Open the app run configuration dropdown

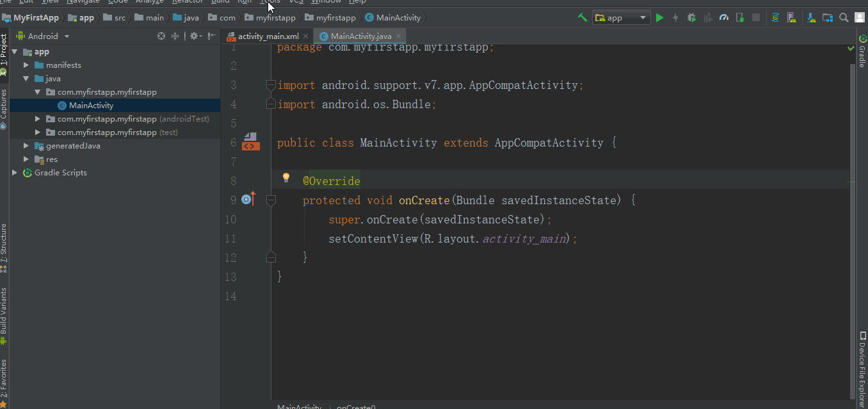coord(622,18)
